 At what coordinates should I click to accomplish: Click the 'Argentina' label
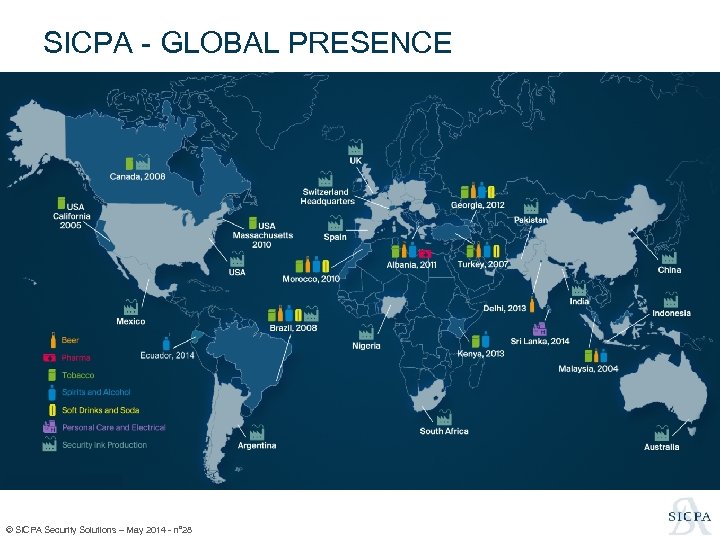pyautogui.click(x=257, y=445)
